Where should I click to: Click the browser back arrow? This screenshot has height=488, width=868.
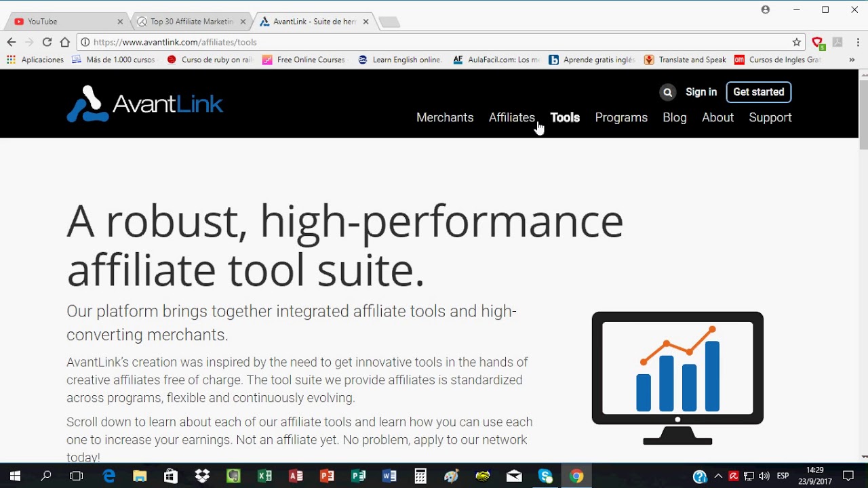click(12, 42)
